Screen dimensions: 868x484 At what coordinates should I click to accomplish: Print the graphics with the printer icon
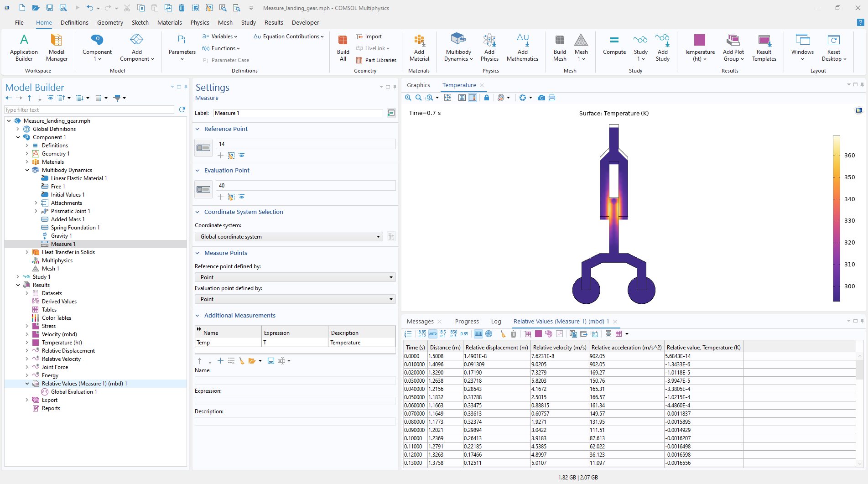[552, 98]
